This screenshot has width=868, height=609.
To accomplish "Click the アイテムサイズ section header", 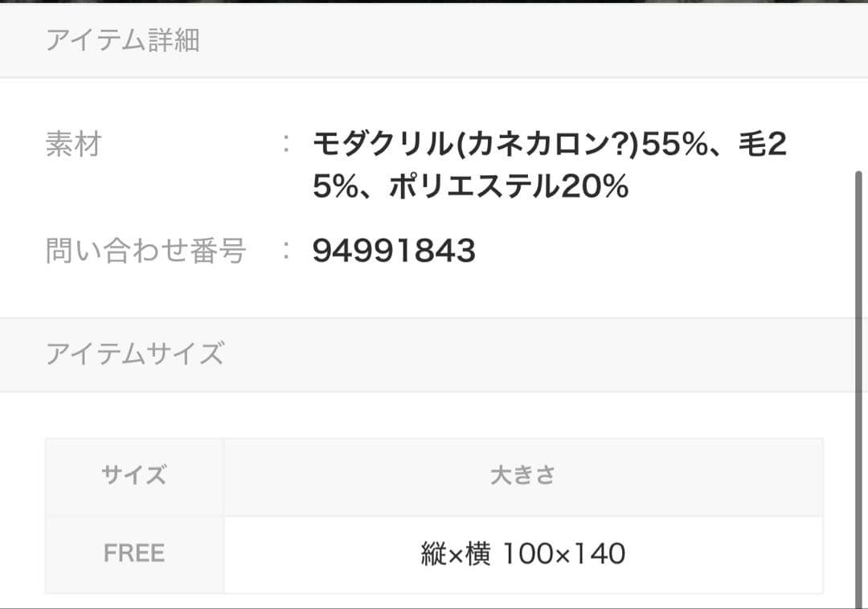I will pos(134,354).
